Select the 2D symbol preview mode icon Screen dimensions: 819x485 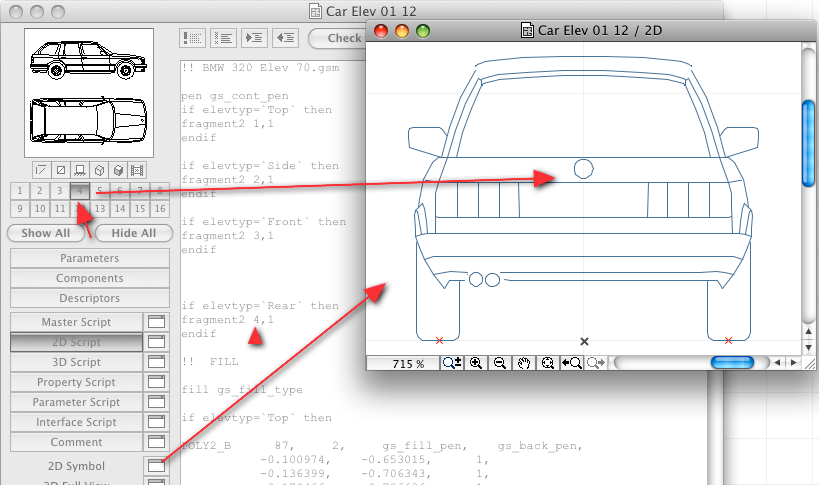point(41,170)
